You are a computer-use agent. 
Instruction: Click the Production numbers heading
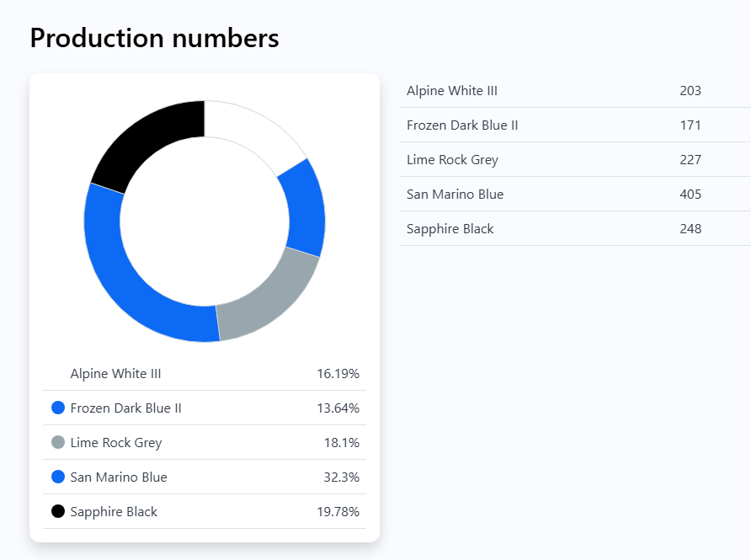[154, 38]
